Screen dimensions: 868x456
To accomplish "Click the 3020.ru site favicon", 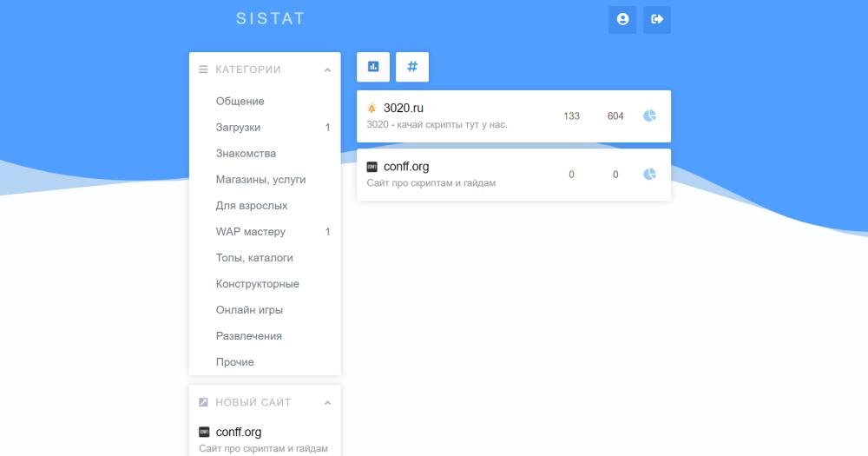I will click(372, 109).
